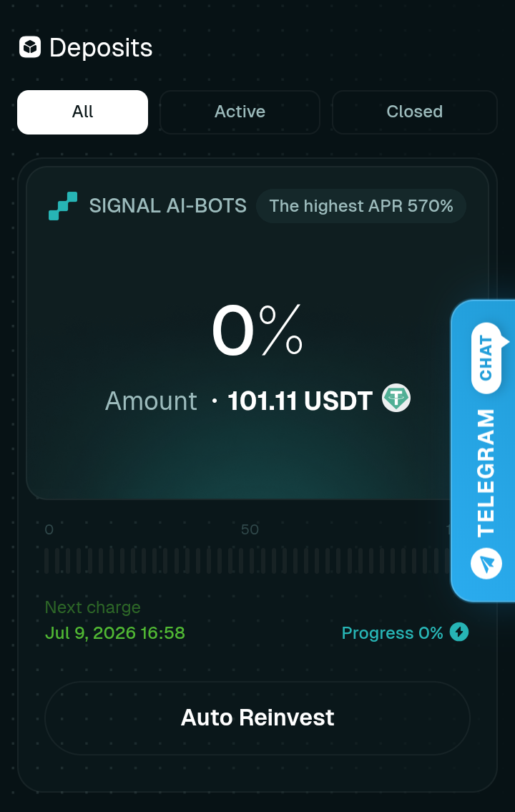Click the Signal AI-Bots teal logo
515x812 pixels.
[x=63, y=206]
